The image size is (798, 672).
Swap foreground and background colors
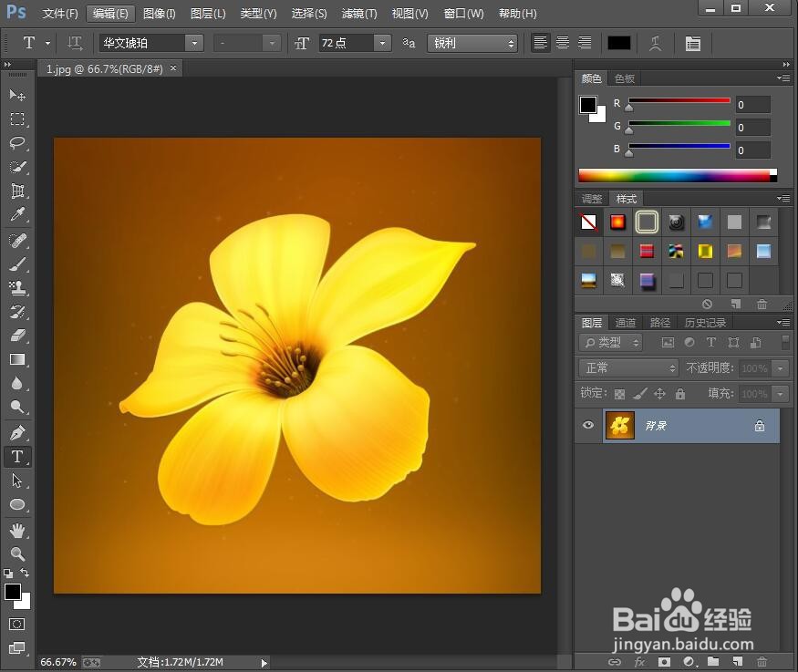(25, 573)
